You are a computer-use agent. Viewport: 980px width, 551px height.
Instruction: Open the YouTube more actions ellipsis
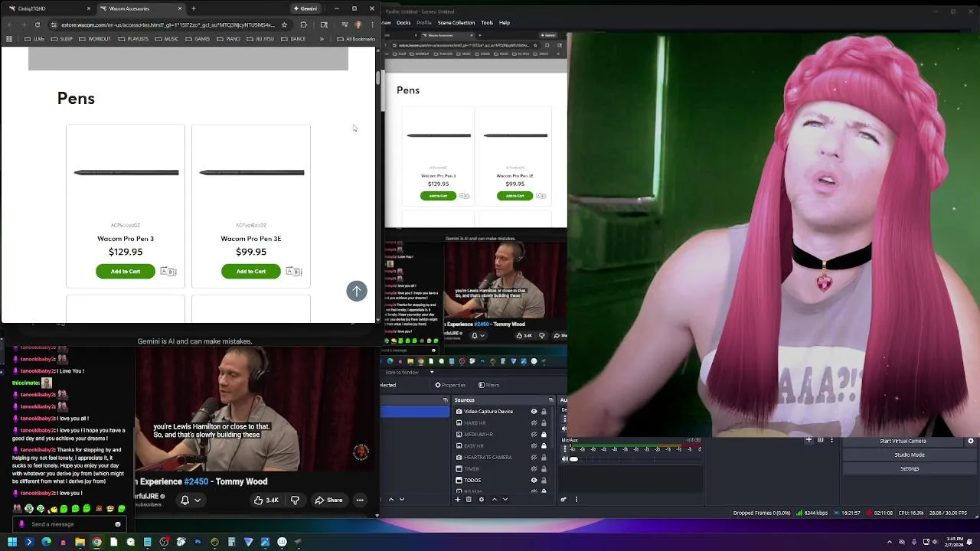pyautogui.click(x=360, y=500)
